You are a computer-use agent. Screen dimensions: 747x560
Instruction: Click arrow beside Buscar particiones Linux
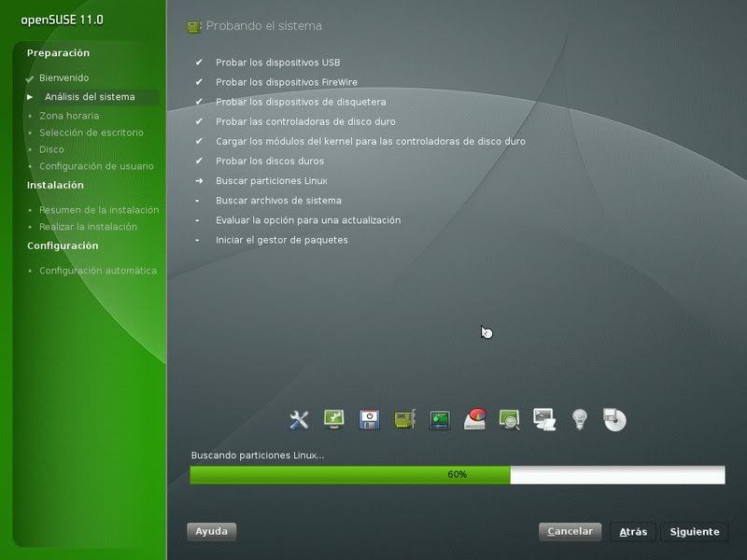coord(199,180)
